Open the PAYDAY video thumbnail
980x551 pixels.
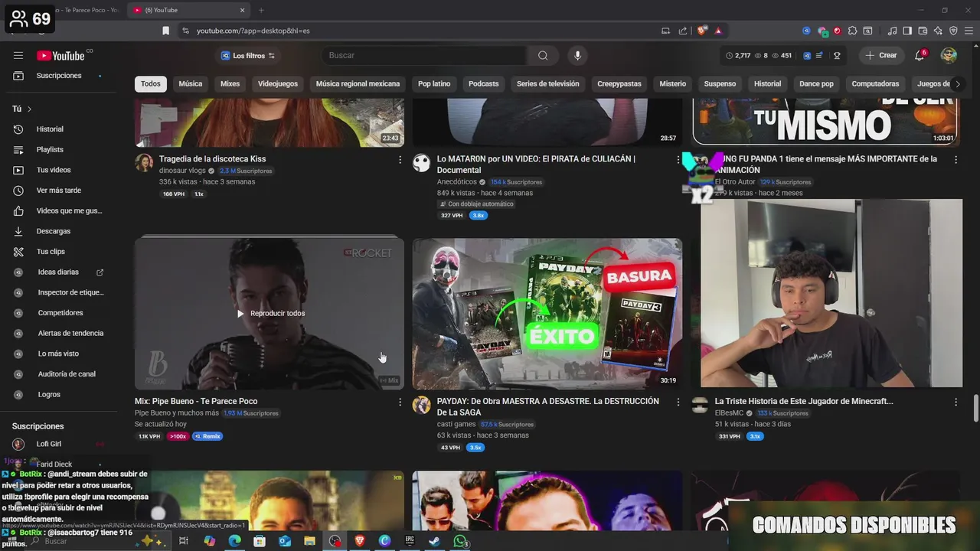pos(547,314)
